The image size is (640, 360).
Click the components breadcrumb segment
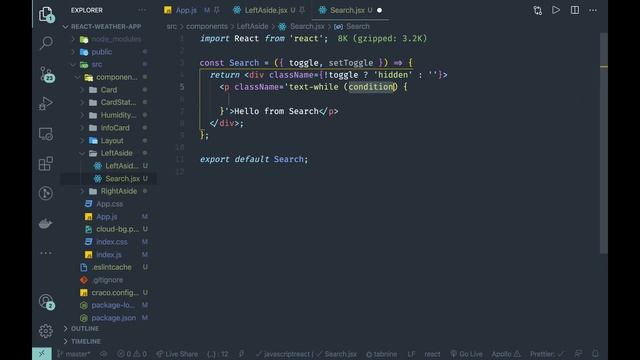click(x=207, y=27)
